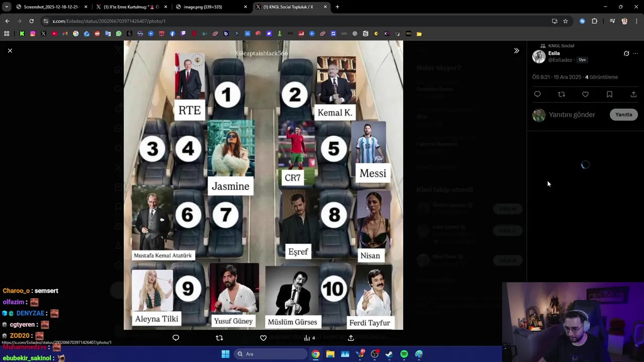Open the KNGL Social community link
The height and width of the screenshot is (362, 644).
pos(561,46)
